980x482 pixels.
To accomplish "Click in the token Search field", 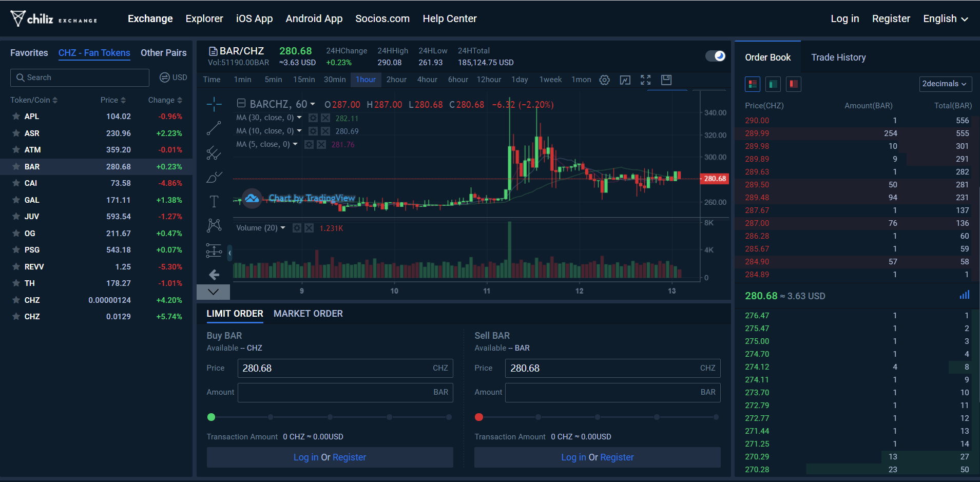I will pos(80,78).
